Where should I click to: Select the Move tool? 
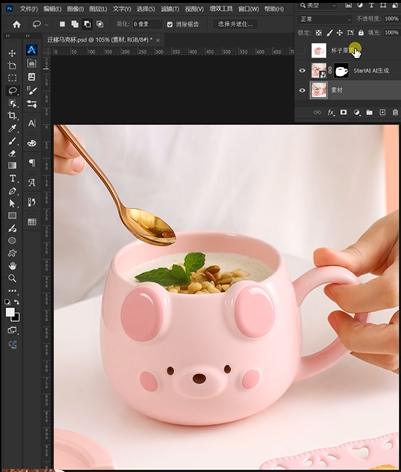pos(12,53)
